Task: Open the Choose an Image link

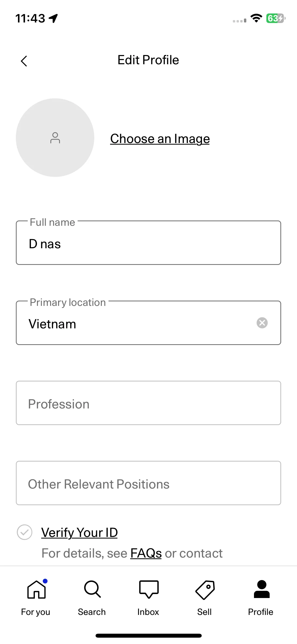Action: (x=160, y=139)
